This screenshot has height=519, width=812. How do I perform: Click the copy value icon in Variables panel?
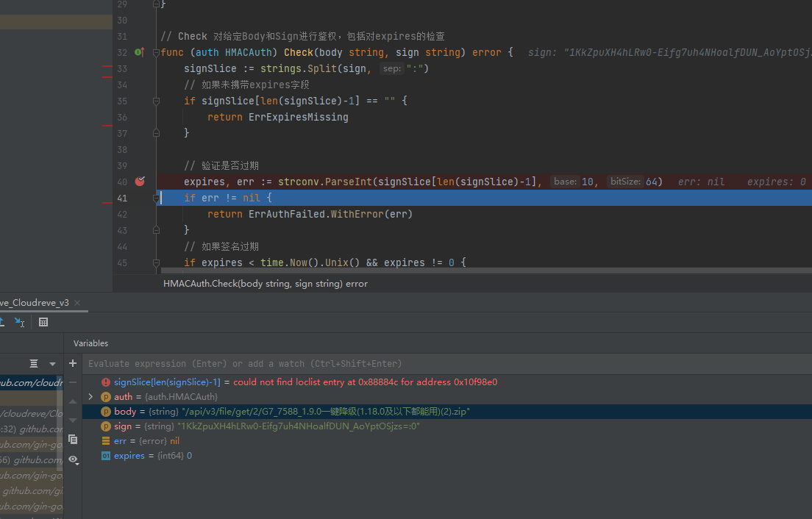point(73,439)
